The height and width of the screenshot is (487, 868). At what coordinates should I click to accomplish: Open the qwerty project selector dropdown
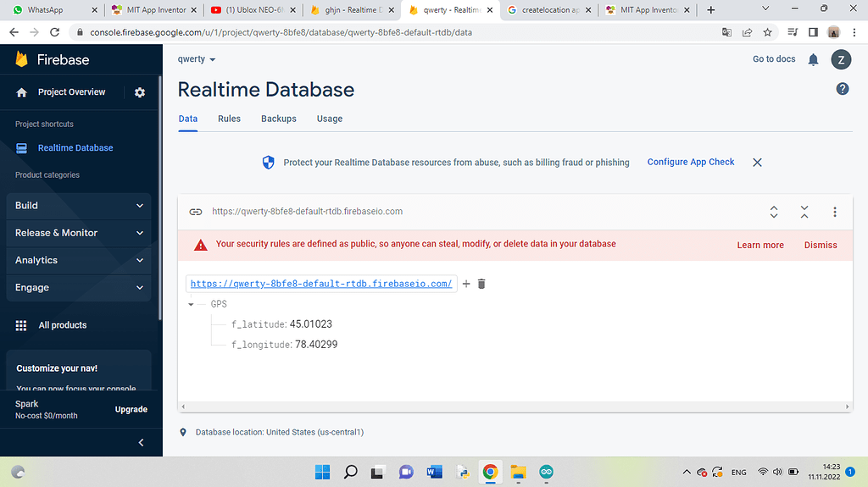pyautogui.click(x=197, y=59)
